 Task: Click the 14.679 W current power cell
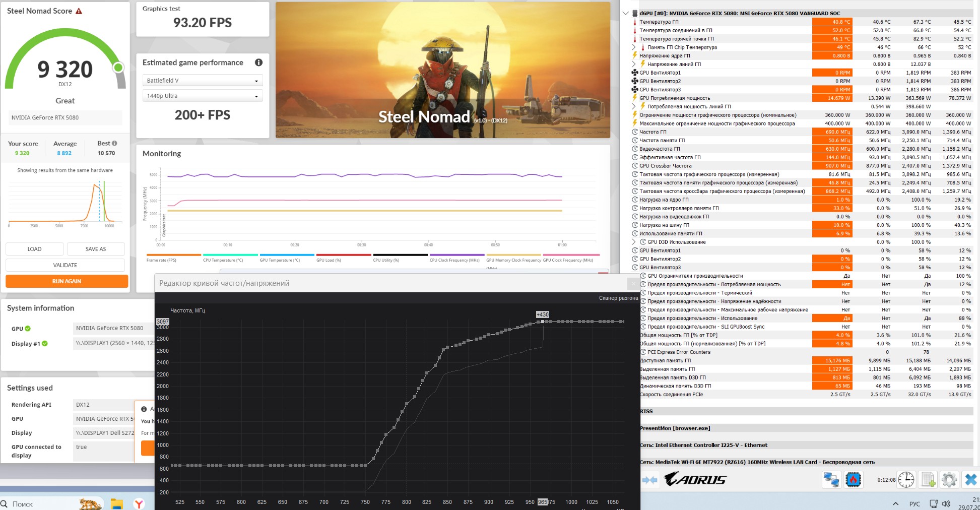pyautogui.click(x=832, y=98)
